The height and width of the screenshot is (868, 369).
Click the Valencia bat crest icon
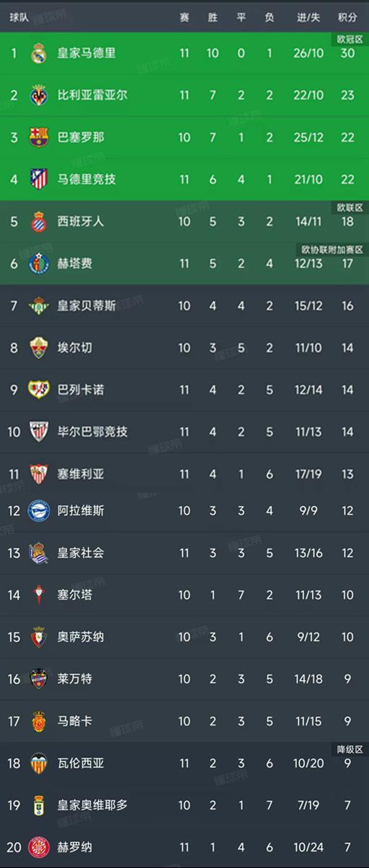38,763
